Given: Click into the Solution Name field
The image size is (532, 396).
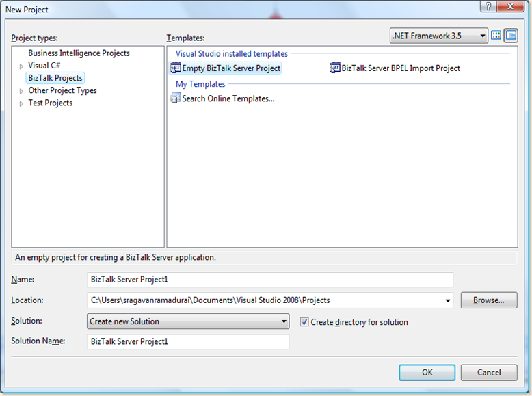Looking at the screenshot, I should pos(188,341).
